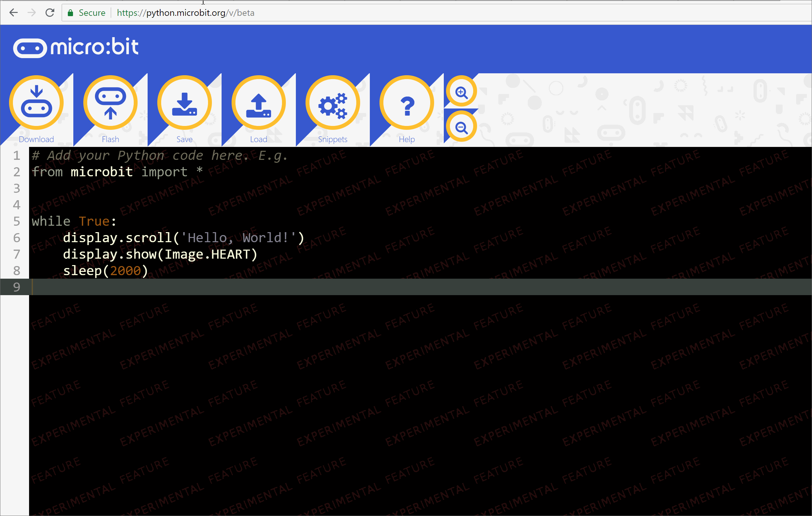Screen dimensions: 812x516
Task: Select the Snippets label text
Action: pos(333,139)
